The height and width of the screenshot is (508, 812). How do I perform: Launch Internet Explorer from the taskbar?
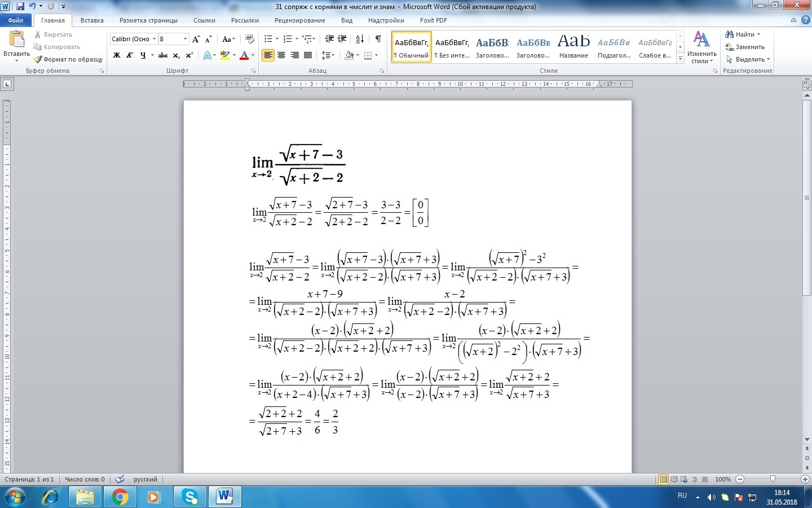pyautogui.click(x=50, y=497)
